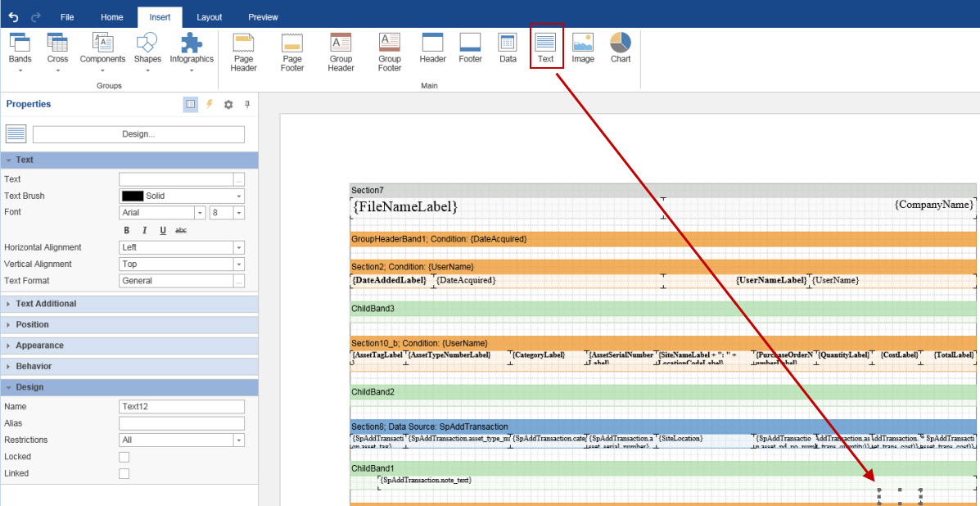Click the Name field containing Text12
This screenshot has height=506, width=980.
click(182, 407)
